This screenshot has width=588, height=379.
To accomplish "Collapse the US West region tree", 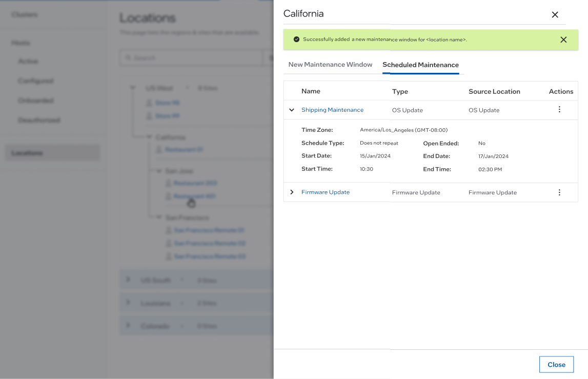I will coord(133,88).
